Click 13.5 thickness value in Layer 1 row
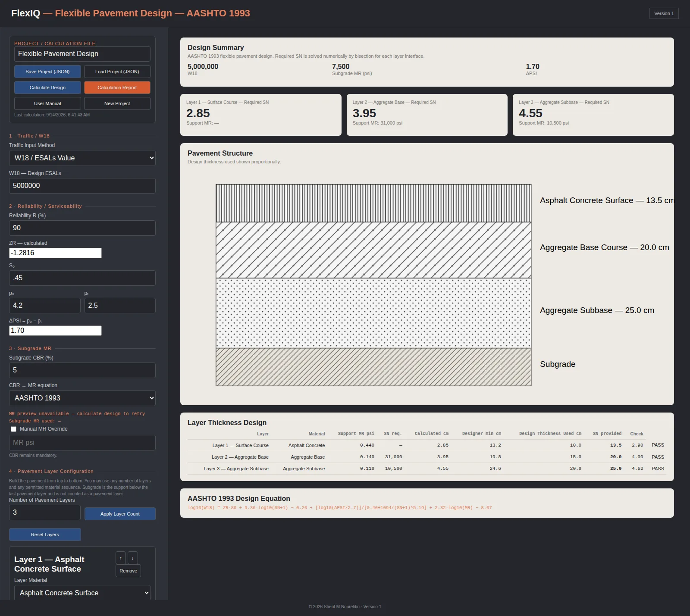The height and width of the screenshot is (616, 690). 616,445
